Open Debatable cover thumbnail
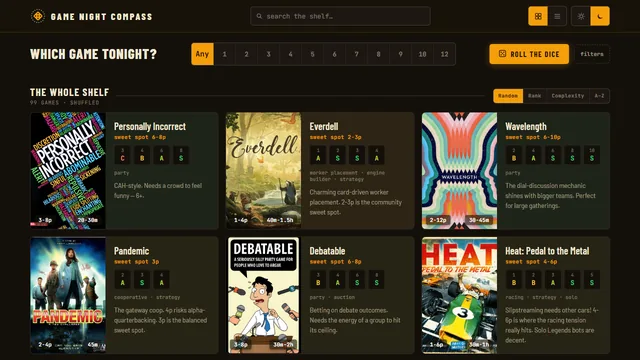Image resolution: width=640 pixels, height=360 pixels. pos(264,295)
